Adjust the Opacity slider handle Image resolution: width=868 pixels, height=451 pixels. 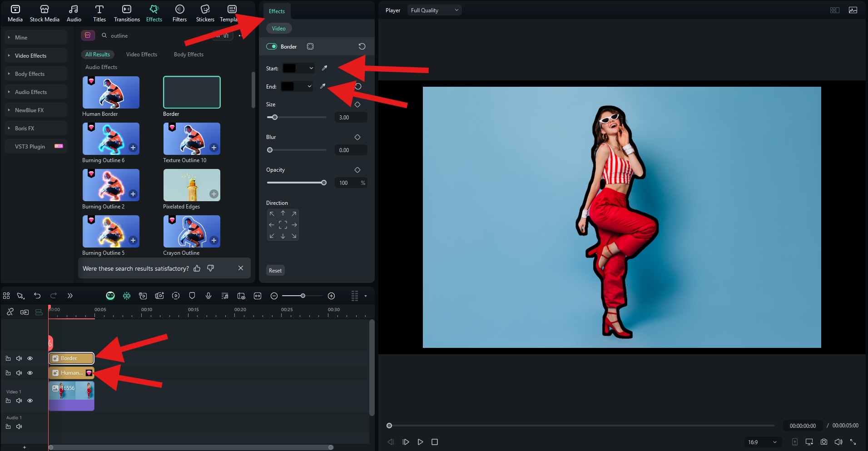coord(324,183)
